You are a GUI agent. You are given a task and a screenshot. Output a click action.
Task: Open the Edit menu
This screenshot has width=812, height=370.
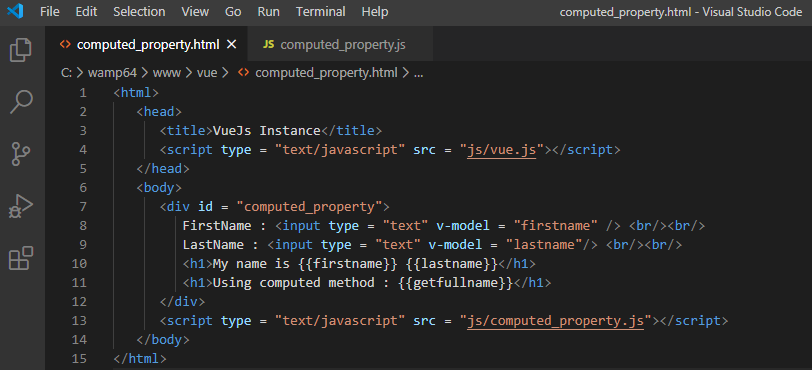tap(86, 12)
